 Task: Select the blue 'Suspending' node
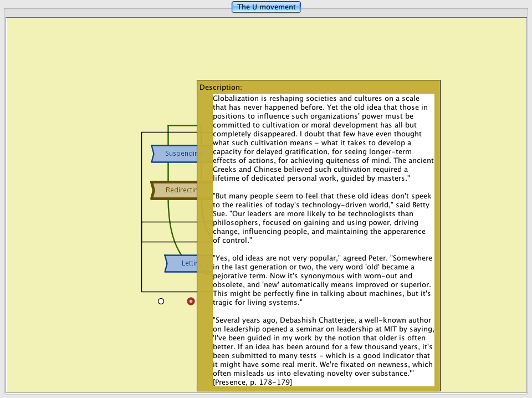point(175,154)
